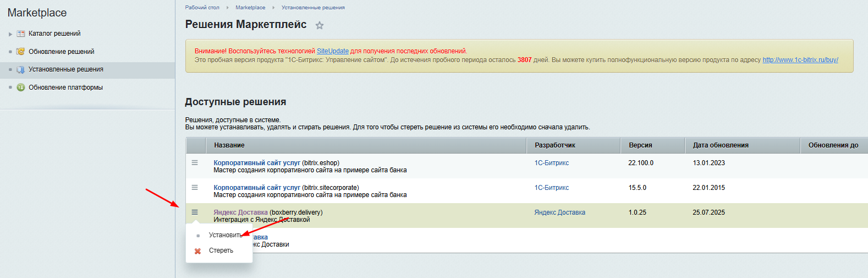Select date cell 22.01.2015
The image size is (868, 278).
pos(709,188)
